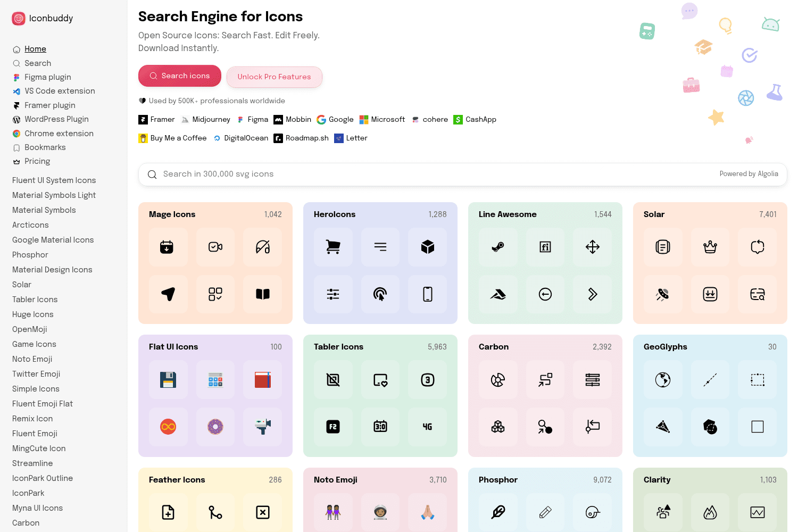Select the stacked cubes icon in Carbon
Screen dimensions: 798x532
click(498, 427)
